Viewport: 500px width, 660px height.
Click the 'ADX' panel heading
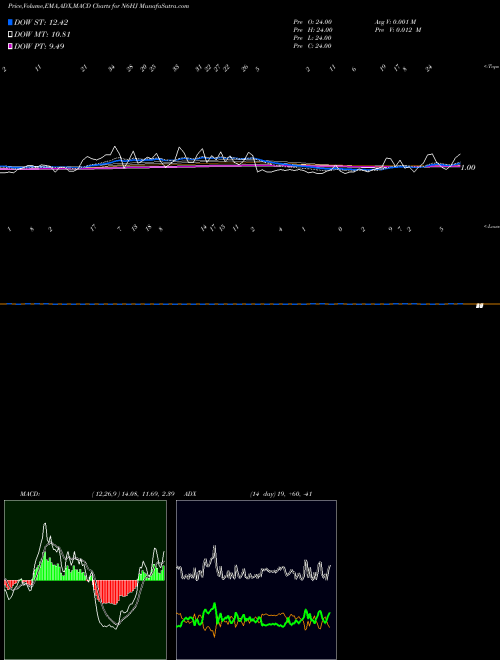pos(190,494)
